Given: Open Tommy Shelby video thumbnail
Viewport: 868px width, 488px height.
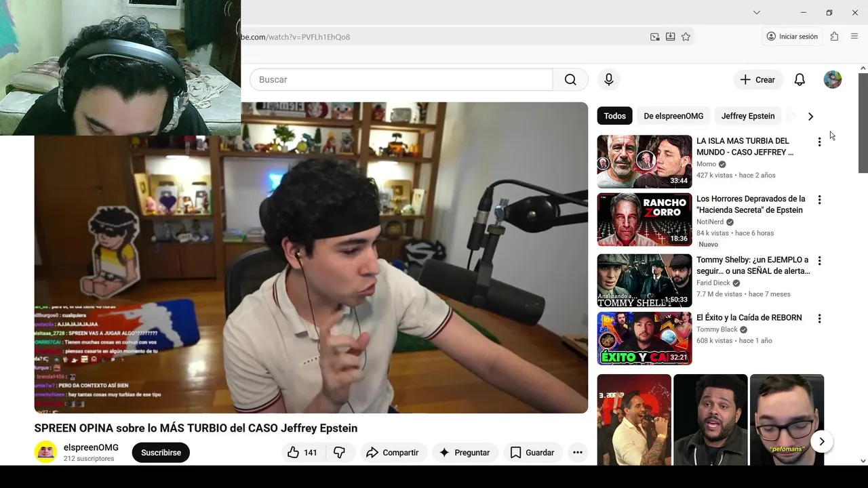Looking at the screenshot, I should coord(644,281).
